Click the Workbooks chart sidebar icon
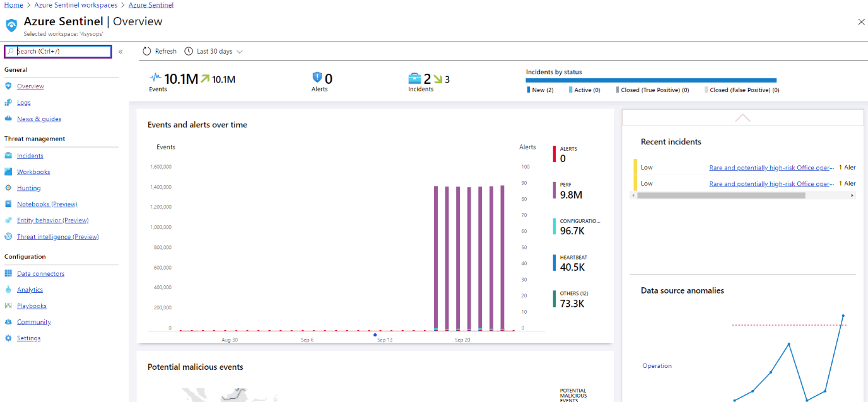The image size is (868, 402). point(8,171)
